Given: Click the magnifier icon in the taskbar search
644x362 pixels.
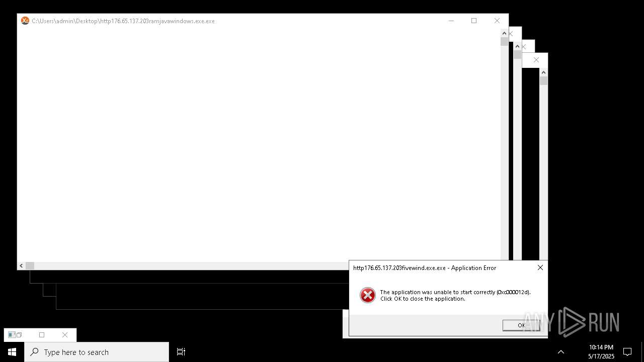Looking at the screenshot, I should 35,352.
